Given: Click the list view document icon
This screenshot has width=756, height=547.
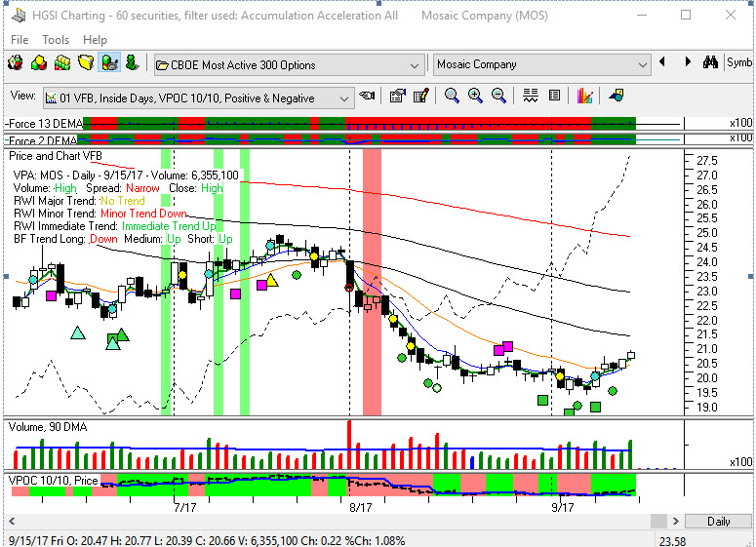Looking at the screenshot, I should click(554, 96).
